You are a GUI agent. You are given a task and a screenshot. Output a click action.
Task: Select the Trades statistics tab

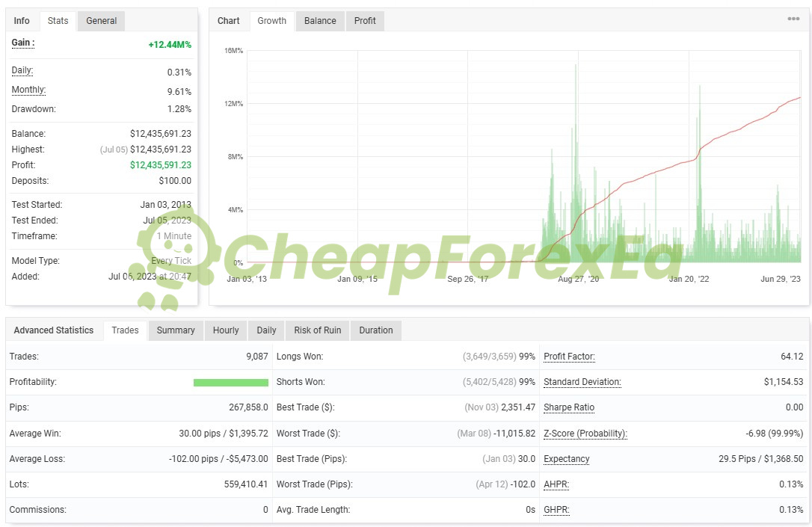(126, 330)
